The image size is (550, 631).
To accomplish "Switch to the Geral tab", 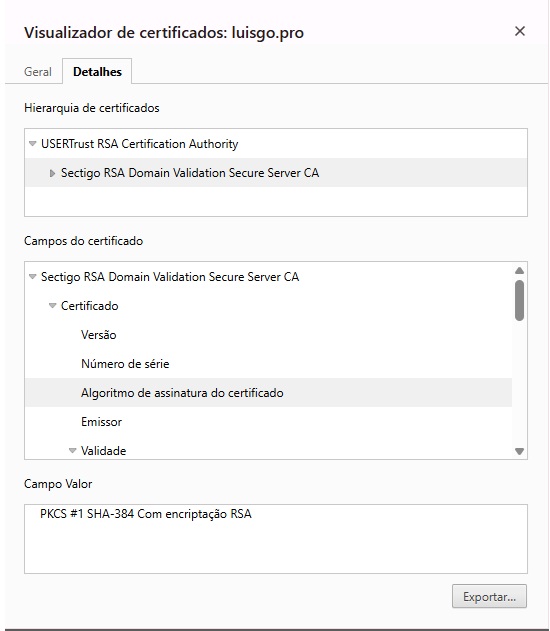I will point(38,72).
